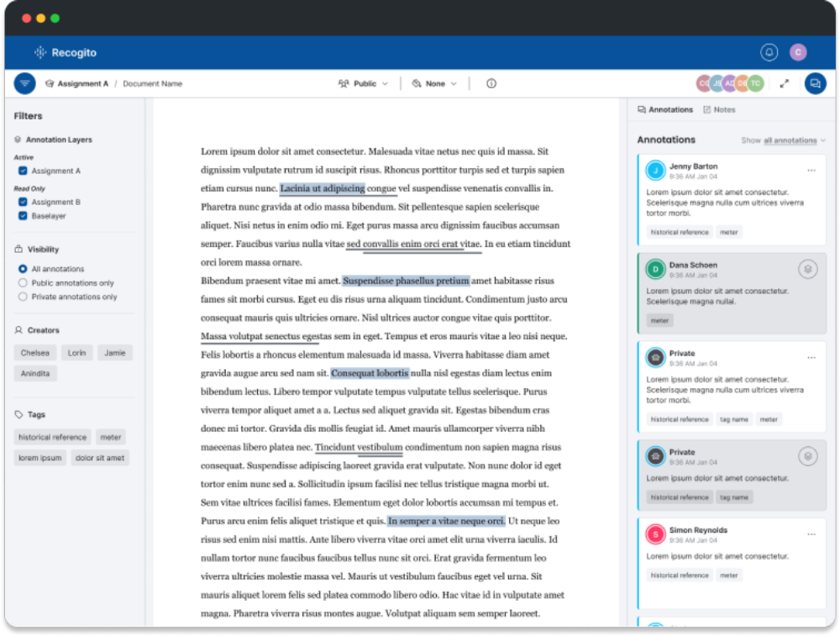The image size is (840, 636).
Task: Toggle the Baselayer checkbox
Action: [x=23, y=216]
